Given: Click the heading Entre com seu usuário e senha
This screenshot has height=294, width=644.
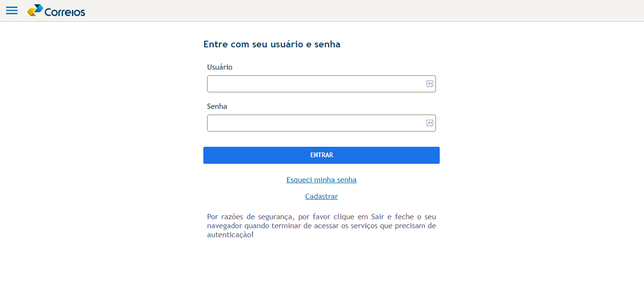Looking at the screenshot, I should coord(272,45).
